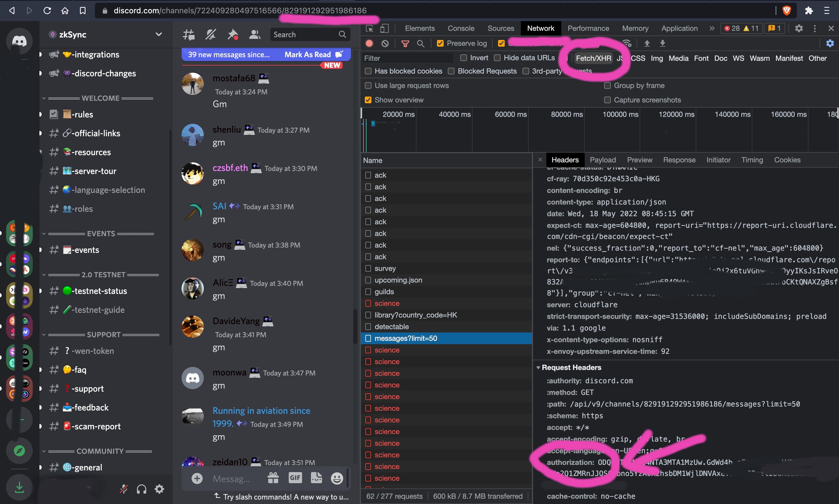Viewport: 839px width, 504px height.
Task: Open the gift Nitro icon
Action: coord(273,478)
